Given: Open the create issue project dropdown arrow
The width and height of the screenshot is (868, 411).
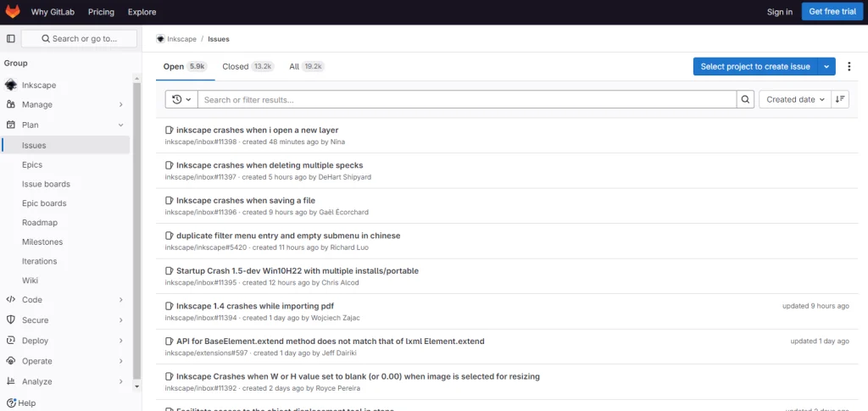Looking at the screenshot, I should click(826, 66).
